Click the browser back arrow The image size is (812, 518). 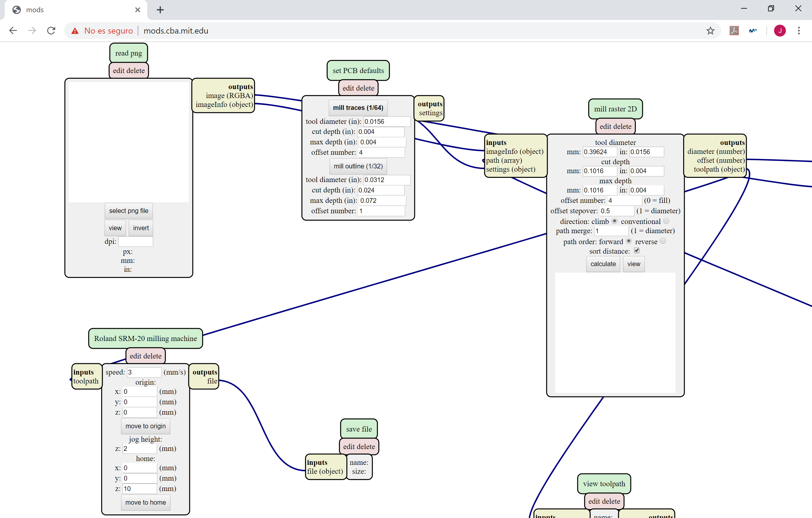[x=13, y=31]
